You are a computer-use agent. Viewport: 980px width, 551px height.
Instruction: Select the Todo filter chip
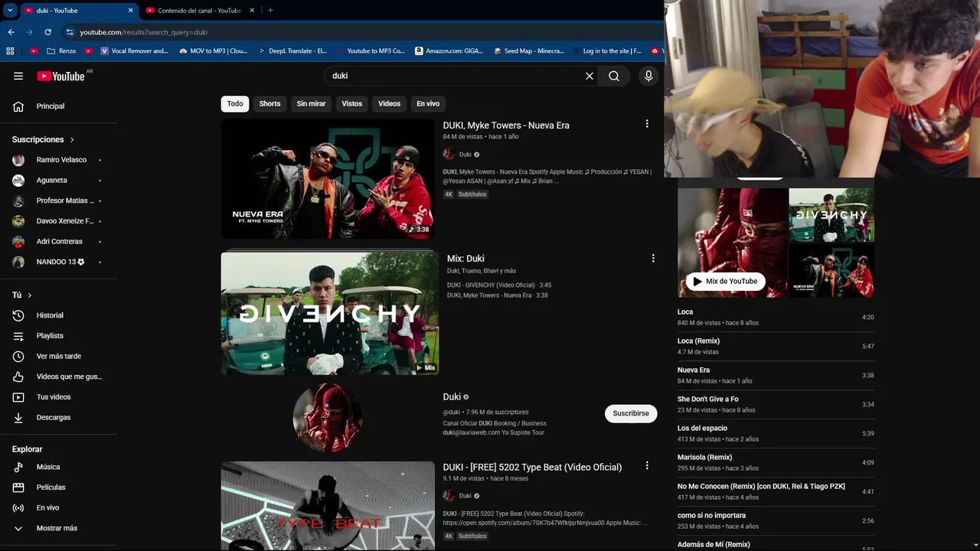(x=235, y=104)
